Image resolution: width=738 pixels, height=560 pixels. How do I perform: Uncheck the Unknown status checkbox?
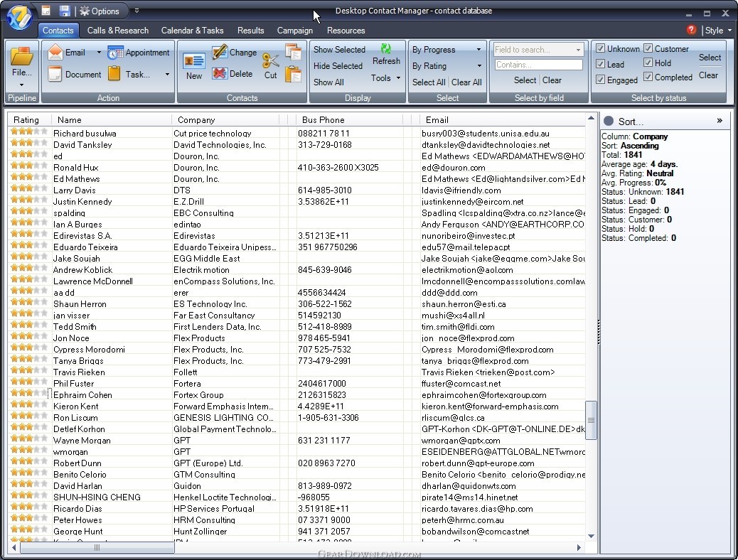(x=601, y=48)
